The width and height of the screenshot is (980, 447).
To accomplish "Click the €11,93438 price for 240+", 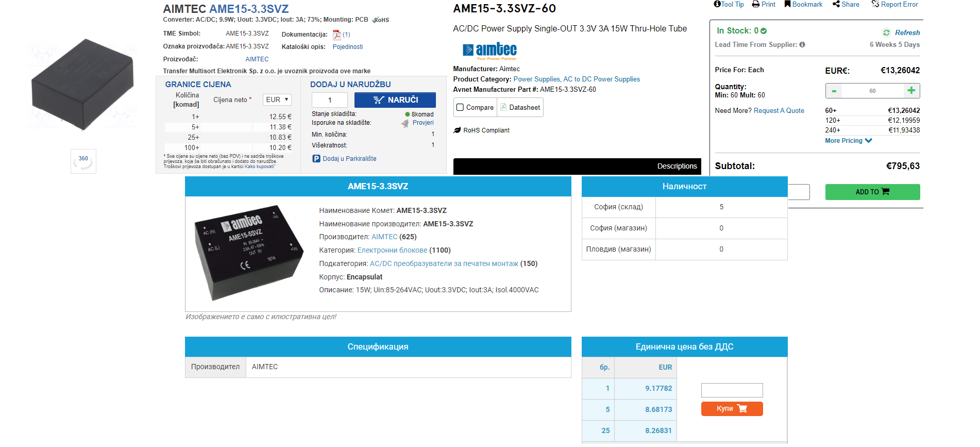I will click(x=904, y=130).
